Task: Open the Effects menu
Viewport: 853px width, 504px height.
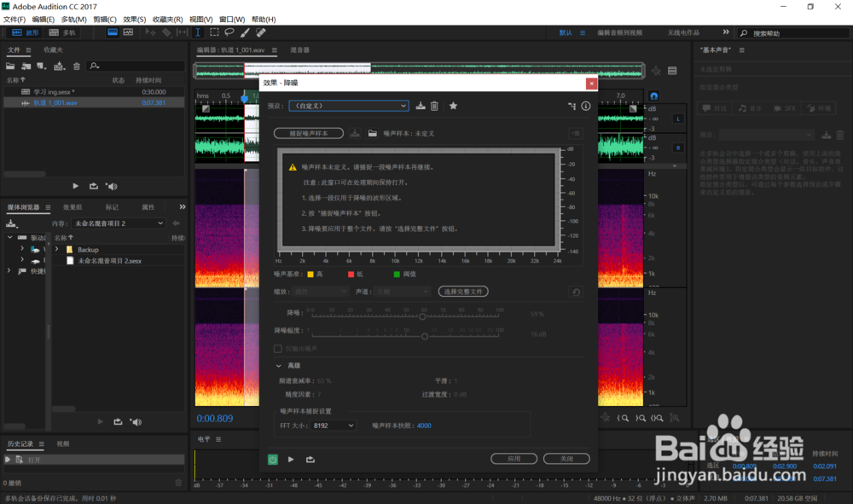Action: 135,20
